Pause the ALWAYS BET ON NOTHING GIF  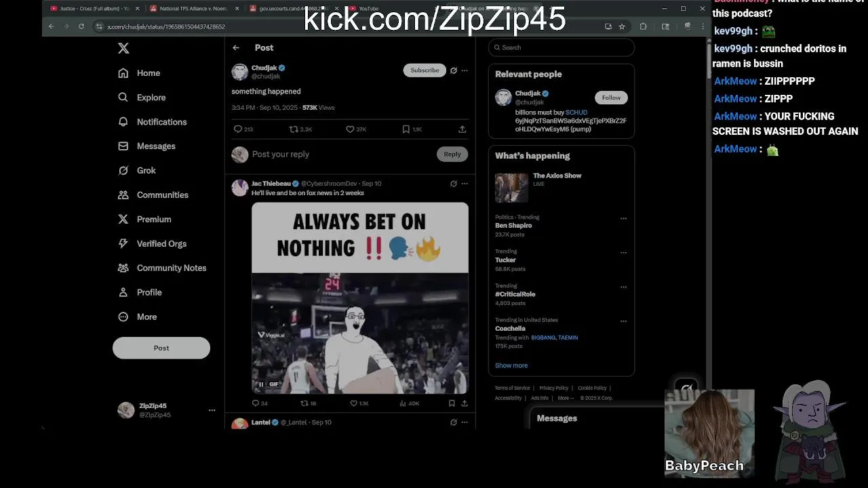tap(261, 384)
